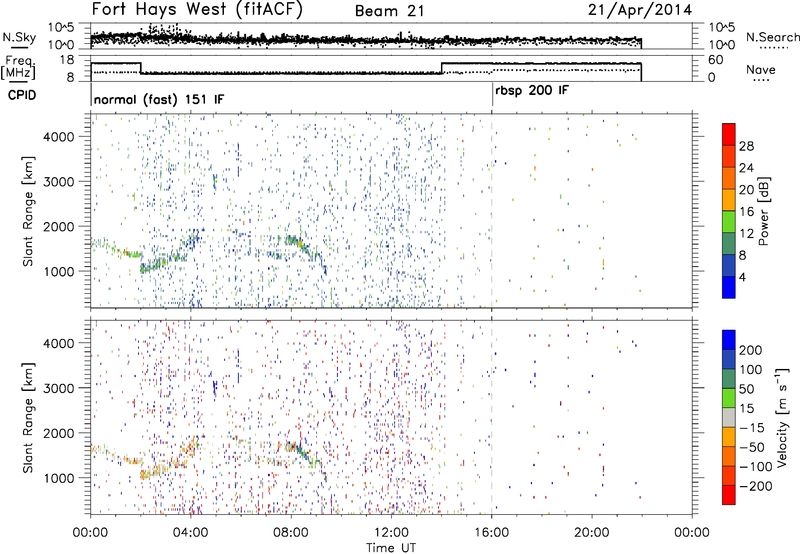
Task: Click the '10^5' label beside N.Search
Action: coord(722,28)
